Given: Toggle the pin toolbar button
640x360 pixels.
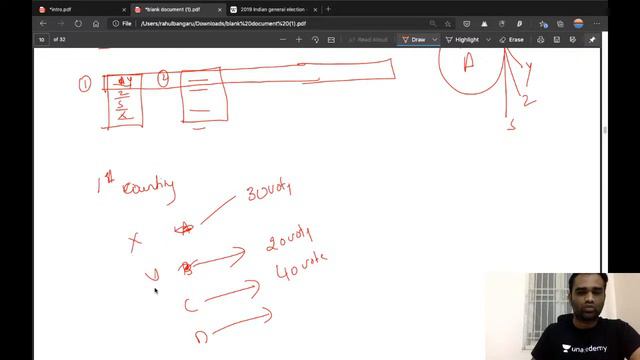Looking at the screenshot, I should (592, 40).
